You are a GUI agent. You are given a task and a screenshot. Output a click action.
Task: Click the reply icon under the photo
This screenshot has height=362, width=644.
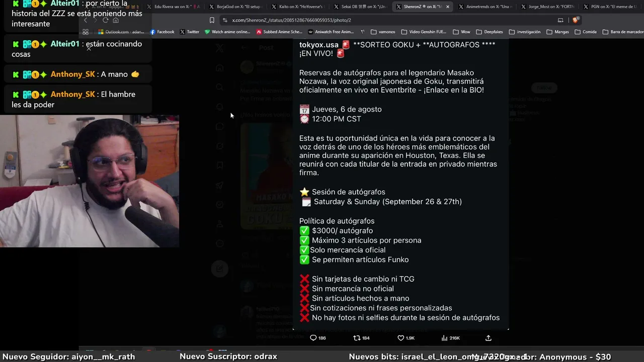[313, 338]
